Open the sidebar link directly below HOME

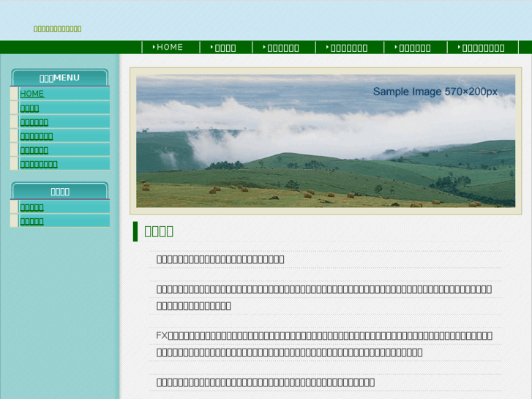(x=29, y=108)
